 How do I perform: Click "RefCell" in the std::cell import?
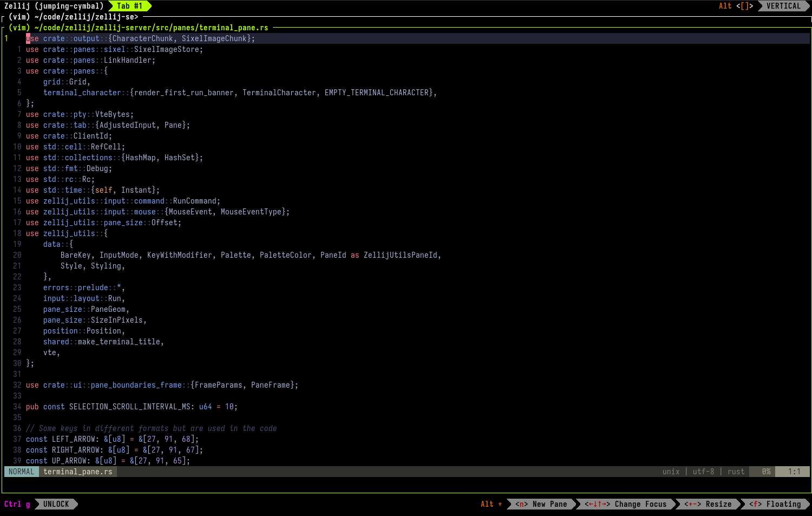(x=106, y=147)
